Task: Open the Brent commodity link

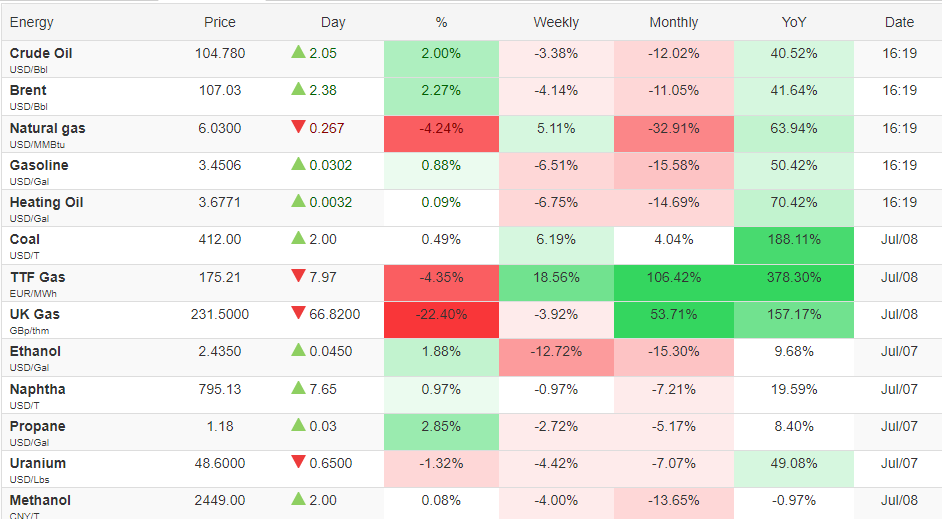Action: [x=28, y=90]
